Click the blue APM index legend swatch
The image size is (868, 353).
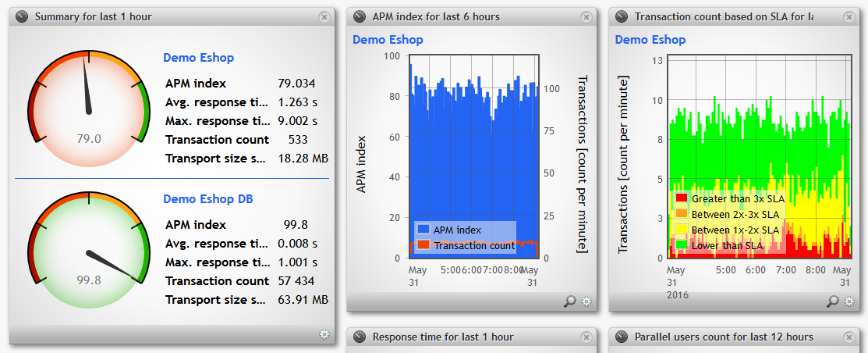coord(423,230)
